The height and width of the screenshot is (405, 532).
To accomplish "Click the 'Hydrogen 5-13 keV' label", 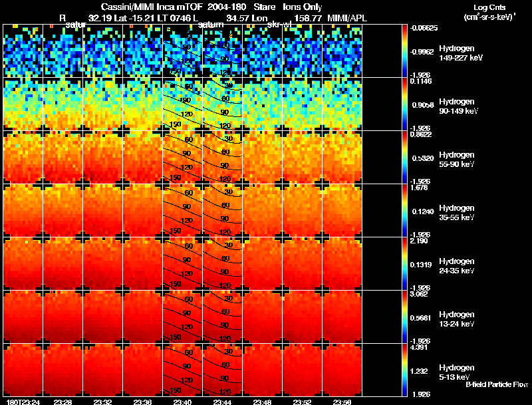I will (x=457, y=372).
